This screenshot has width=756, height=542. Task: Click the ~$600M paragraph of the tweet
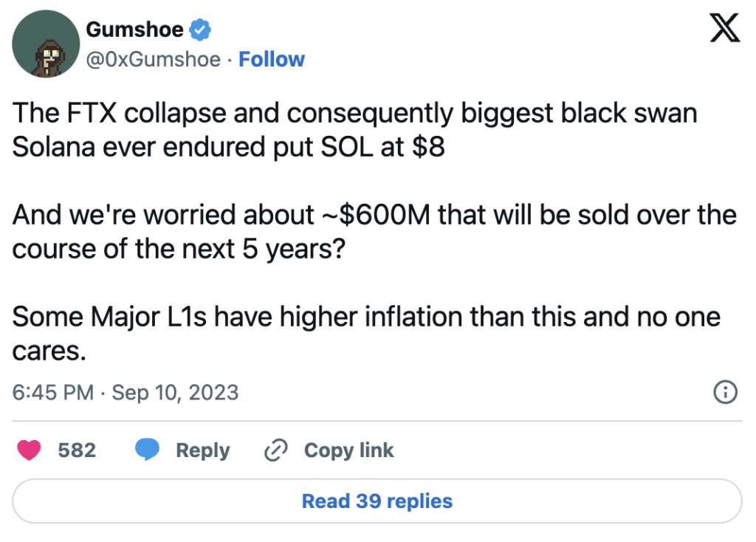click(374, 231)
